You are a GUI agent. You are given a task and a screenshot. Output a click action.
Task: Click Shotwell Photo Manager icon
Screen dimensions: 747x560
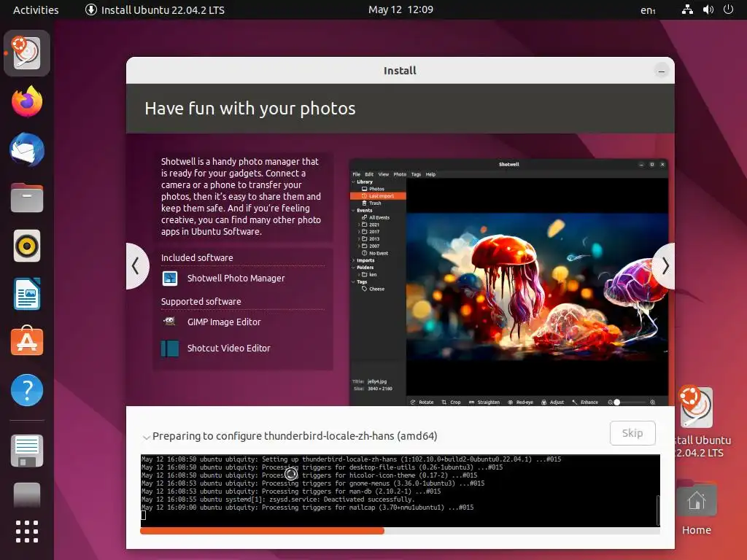(169, 278)
